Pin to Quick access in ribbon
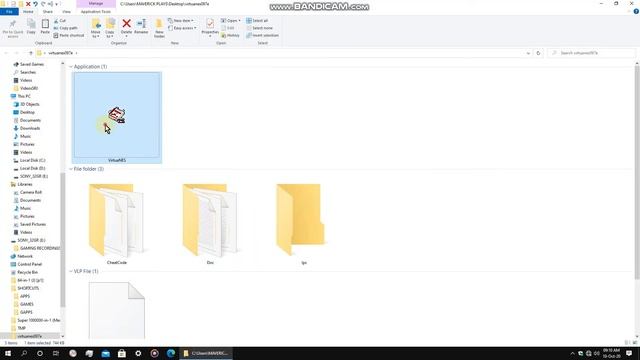 [x=13, y=28]
